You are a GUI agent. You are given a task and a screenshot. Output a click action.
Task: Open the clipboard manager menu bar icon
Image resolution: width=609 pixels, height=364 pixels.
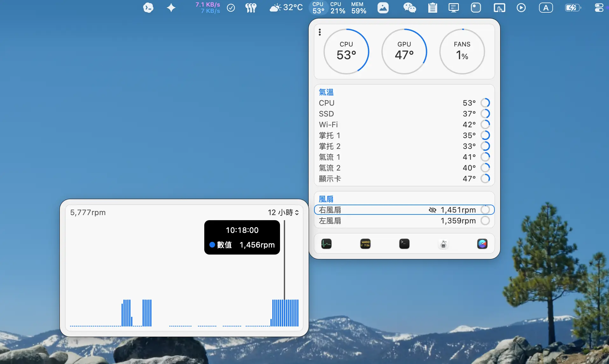click(x=432, y=8)
